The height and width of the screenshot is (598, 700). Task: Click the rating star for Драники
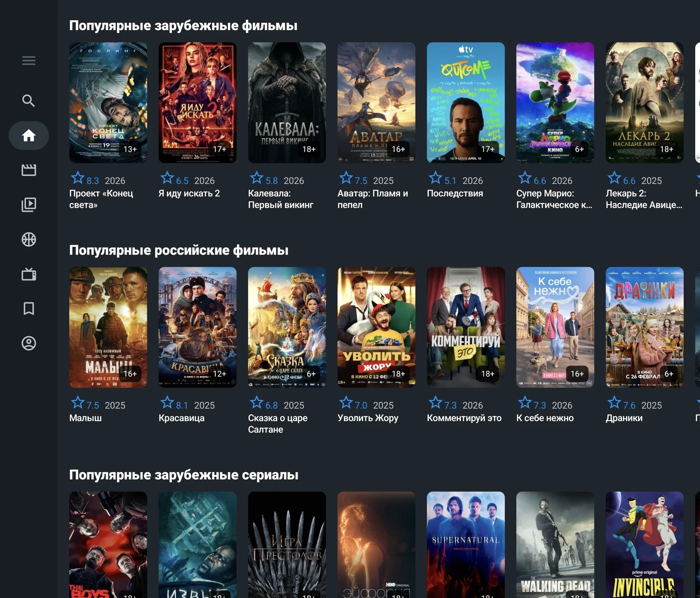coord(614,403)
